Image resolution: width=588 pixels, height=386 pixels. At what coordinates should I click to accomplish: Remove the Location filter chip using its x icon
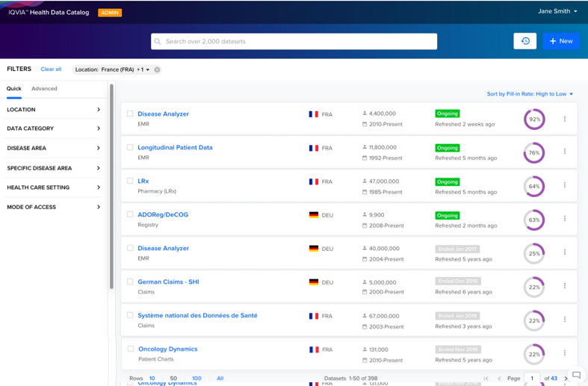click(157, 69)
